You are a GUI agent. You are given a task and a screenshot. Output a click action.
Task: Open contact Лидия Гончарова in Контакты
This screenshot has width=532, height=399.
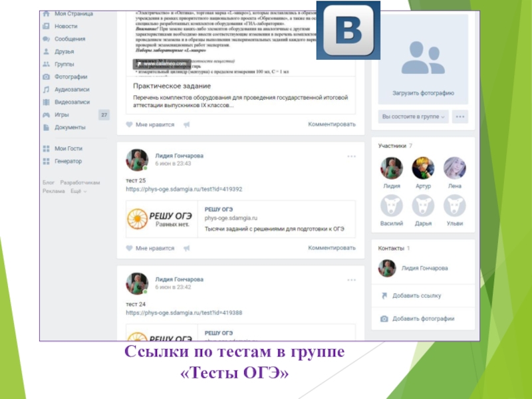(x=424, y=268)
